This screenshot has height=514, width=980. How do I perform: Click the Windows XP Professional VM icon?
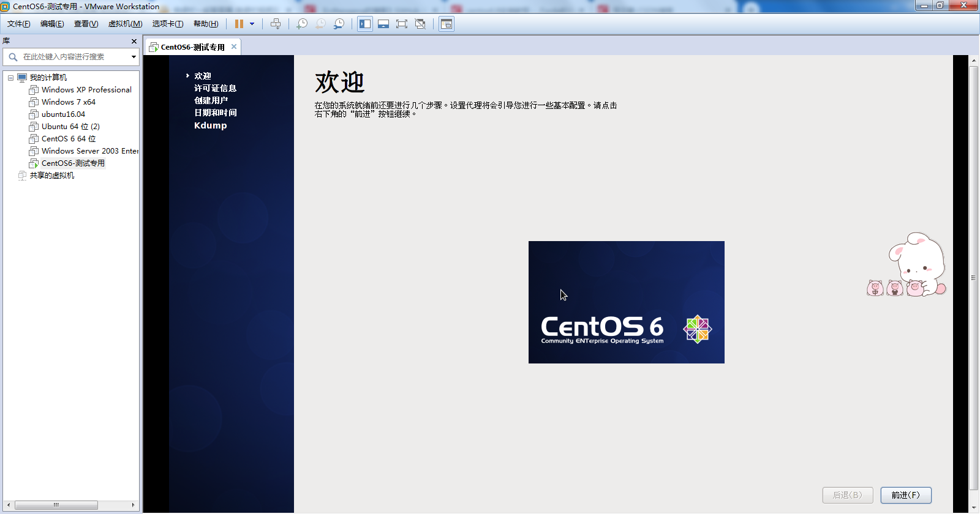pos(34,90)
